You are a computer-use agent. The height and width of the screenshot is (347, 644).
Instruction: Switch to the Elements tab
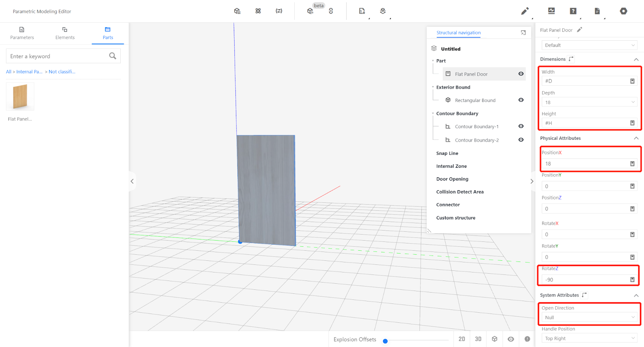click(x=65, y=33)
